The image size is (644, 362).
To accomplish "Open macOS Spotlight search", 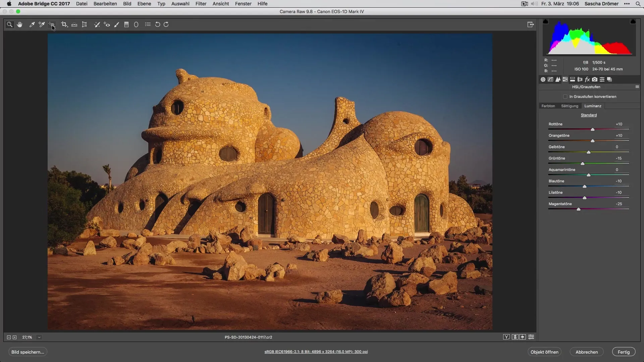I will [x=638, y=4].
